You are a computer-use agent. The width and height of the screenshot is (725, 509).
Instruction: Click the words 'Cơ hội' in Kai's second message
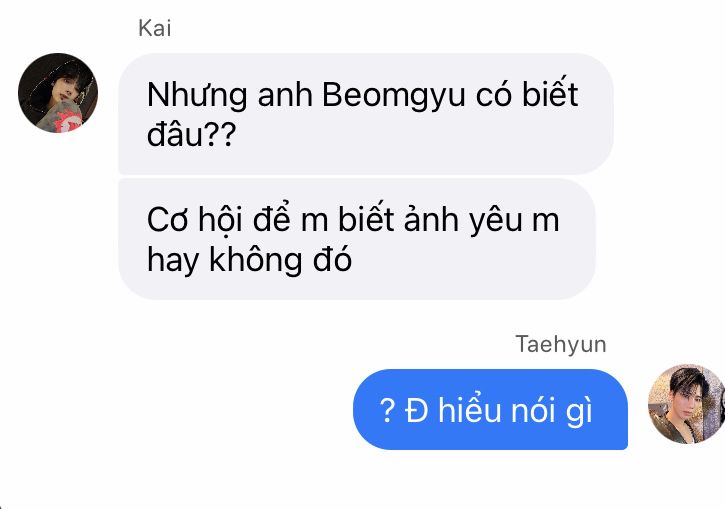195,220
